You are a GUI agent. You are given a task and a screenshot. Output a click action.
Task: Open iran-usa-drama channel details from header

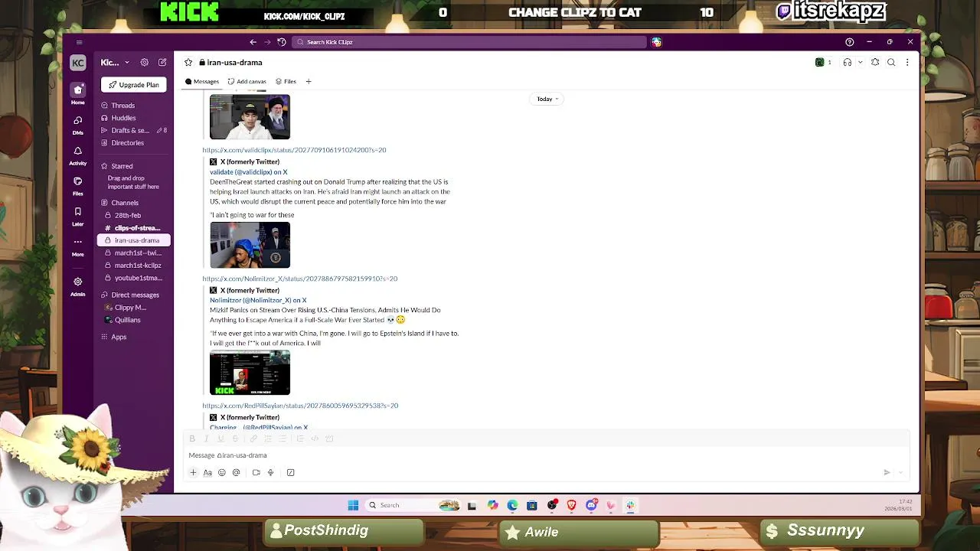point(230,63)
